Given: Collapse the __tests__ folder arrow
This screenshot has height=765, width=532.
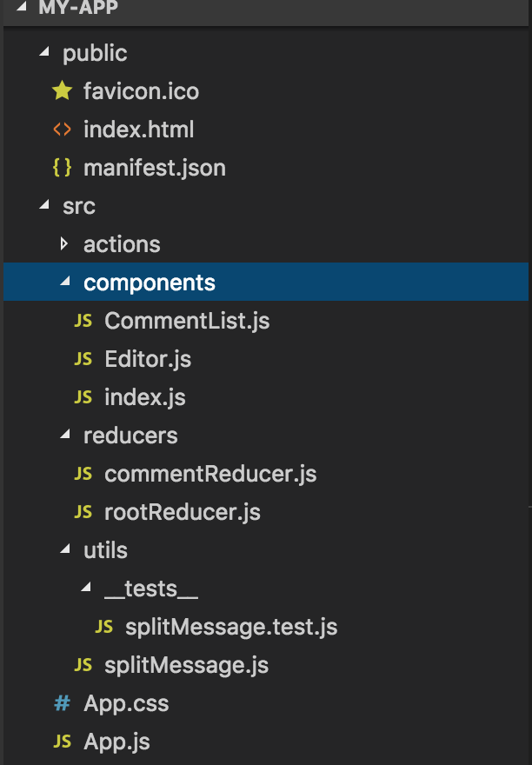Looking at the screenshot, I should (84, 589).
